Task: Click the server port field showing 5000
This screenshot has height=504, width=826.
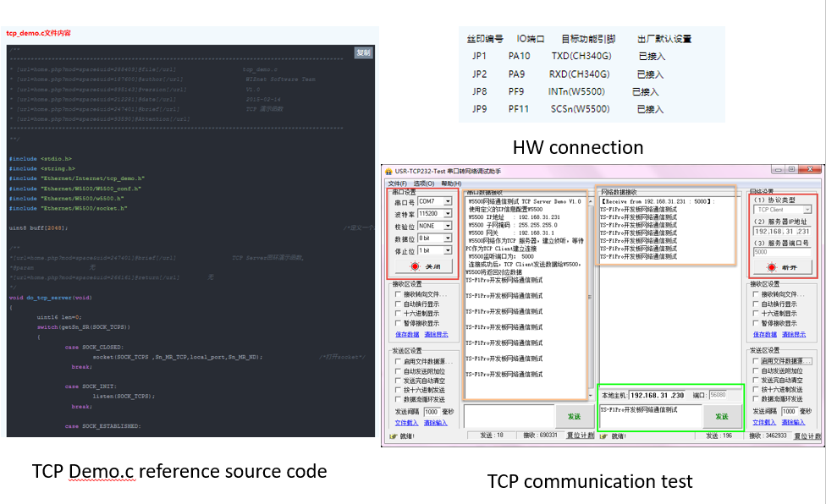Action: 782,252
